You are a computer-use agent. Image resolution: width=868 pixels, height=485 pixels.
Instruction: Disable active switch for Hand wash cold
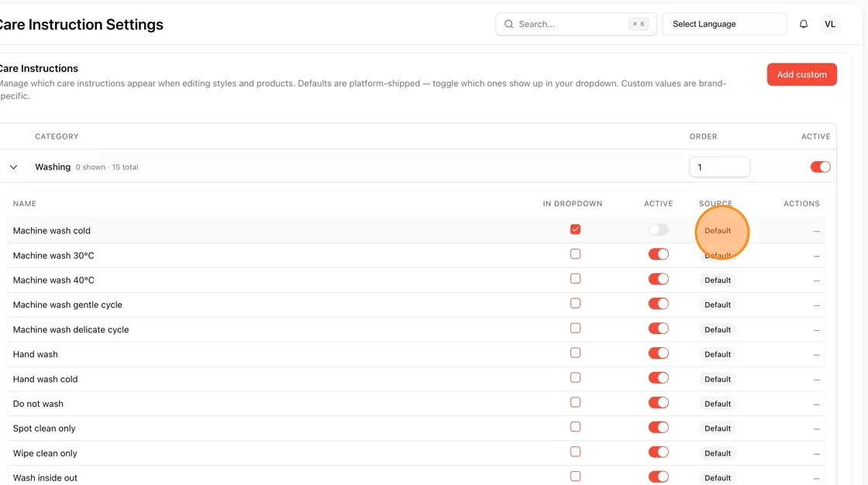(658, 378)
